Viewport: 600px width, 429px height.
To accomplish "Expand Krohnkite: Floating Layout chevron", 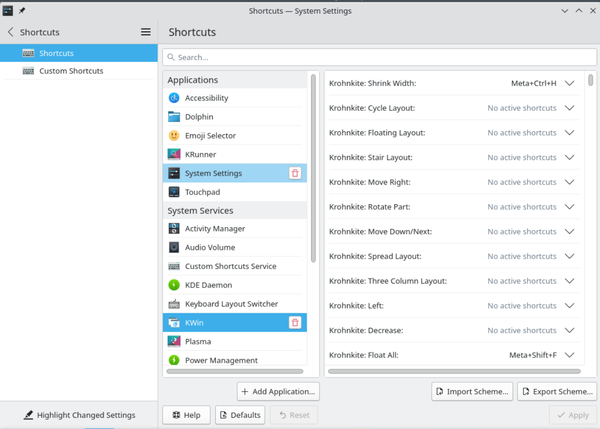I will pos(569,133).
